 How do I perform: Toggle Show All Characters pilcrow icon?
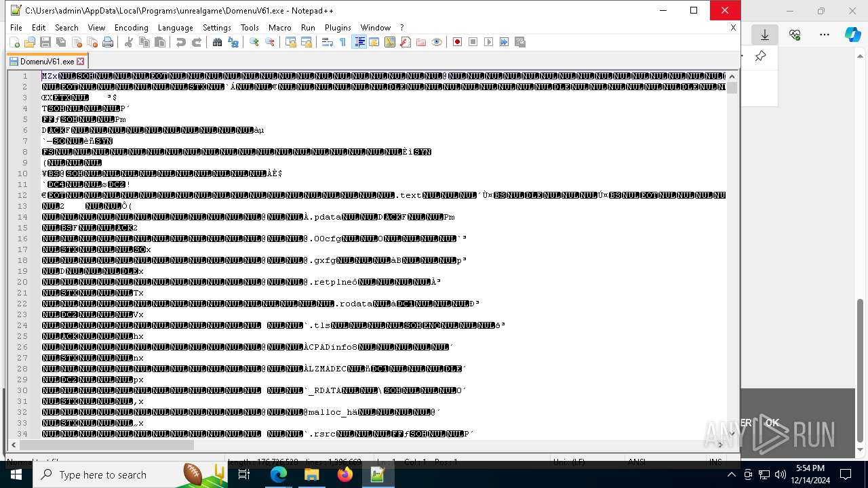coord(343,42)
